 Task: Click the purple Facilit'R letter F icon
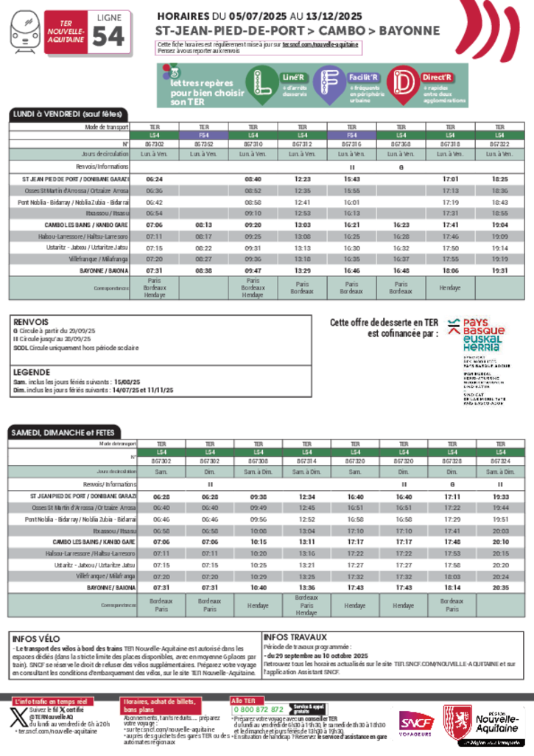(330, 85)
